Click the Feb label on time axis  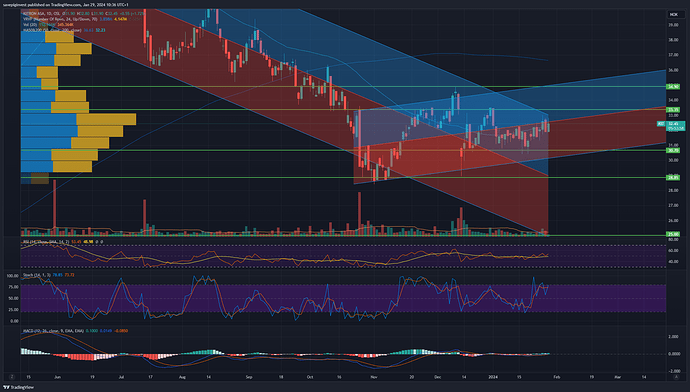[x=557, y=377]
